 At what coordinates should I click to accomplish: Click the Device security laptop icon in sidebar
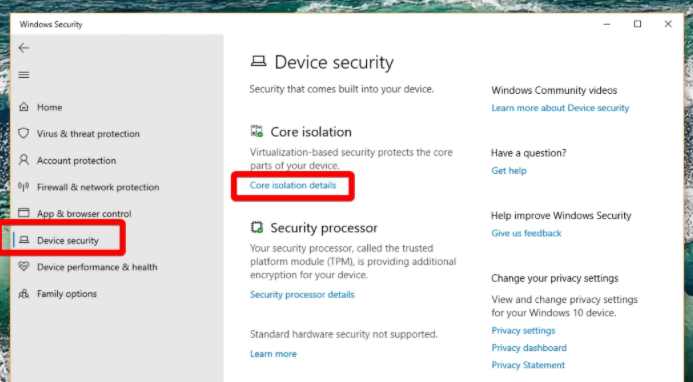(x=24, y=240)
